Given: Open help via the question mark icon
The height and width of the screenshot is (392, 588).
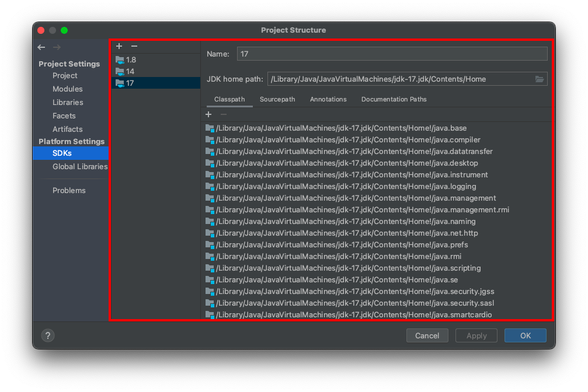Looking at the screenshot, I should (x=47, y=335).
